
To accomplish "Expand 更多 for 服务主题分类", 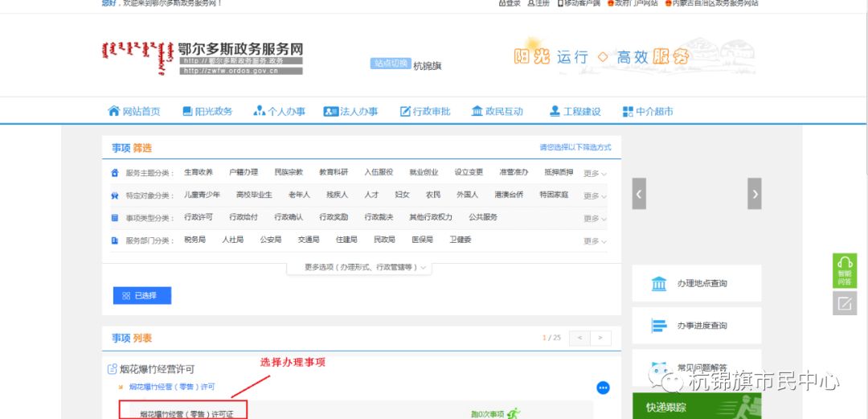I will point(595,173).
